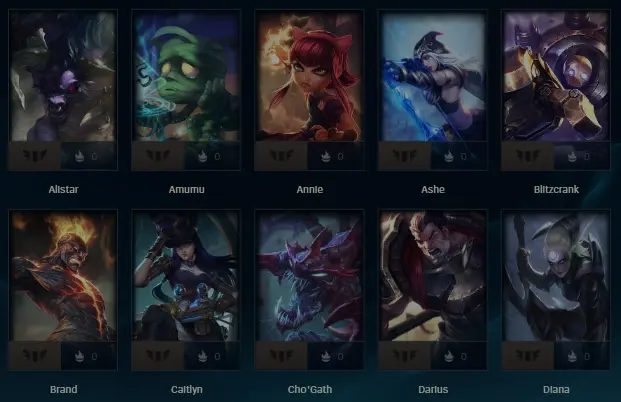Click the mastery crest icon under Darius

point(404,356)
